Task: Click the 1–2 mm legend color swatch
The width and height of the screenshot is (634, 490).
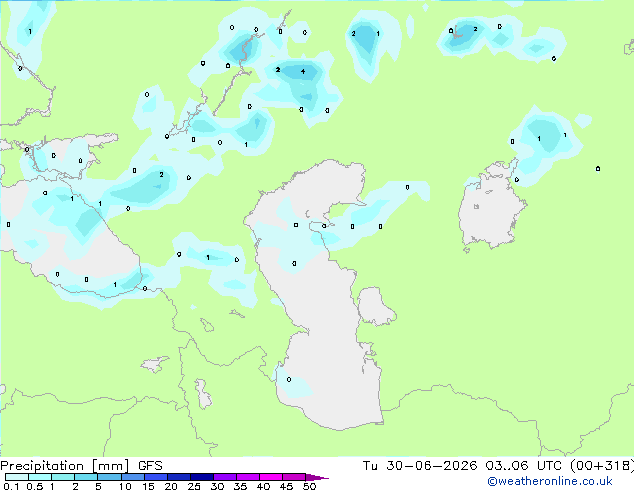Action: pos(63,477)
